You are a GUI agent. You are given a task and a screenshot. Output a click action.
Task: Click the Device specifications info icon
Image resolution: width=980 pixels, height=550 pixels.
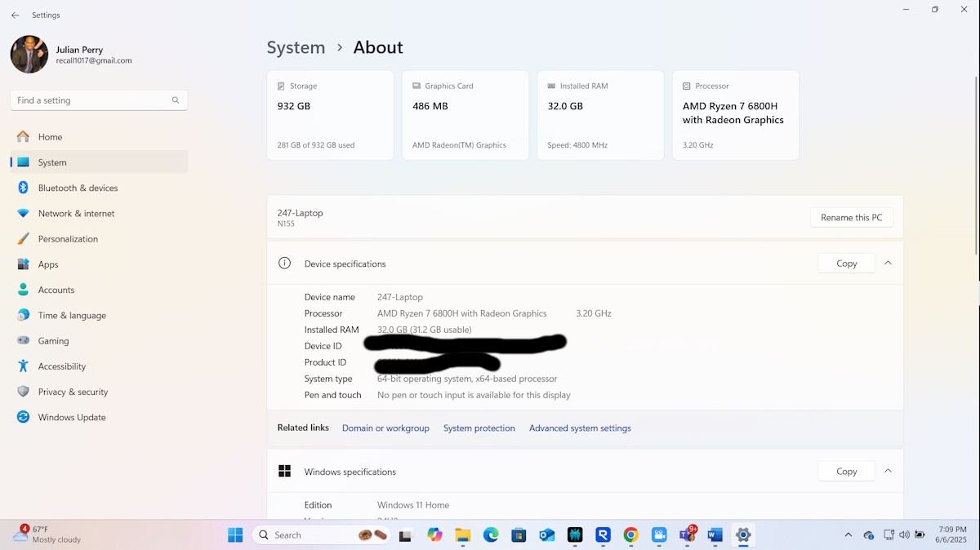coord(284,263)
